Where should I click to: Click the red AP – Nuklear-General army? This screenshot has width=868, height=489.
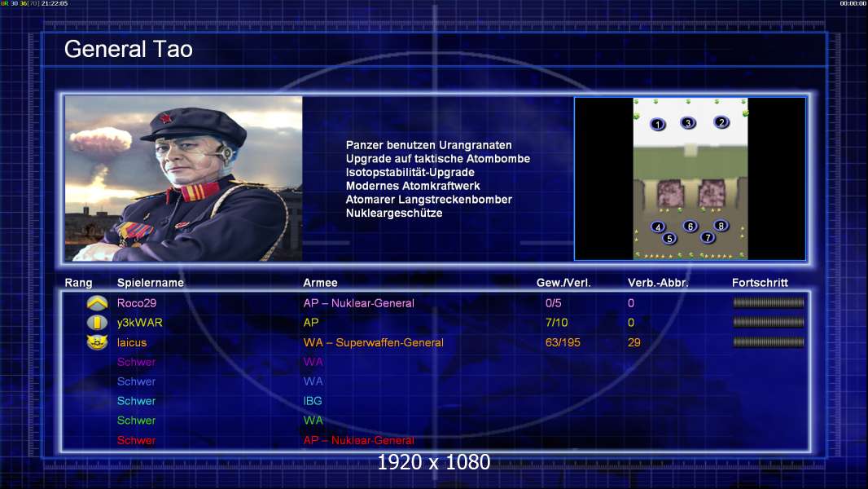pyautogui.click(x=359, y=440)
